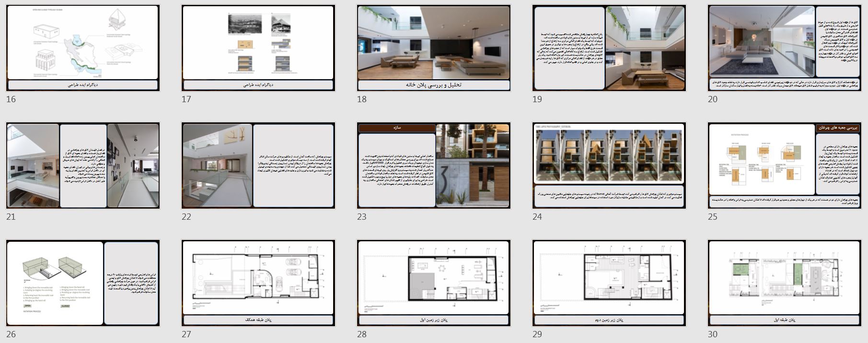Select slide 19 with the atrium photo
Image resolution: width=868 pixels, height=343 pixels.
[609, 48]
